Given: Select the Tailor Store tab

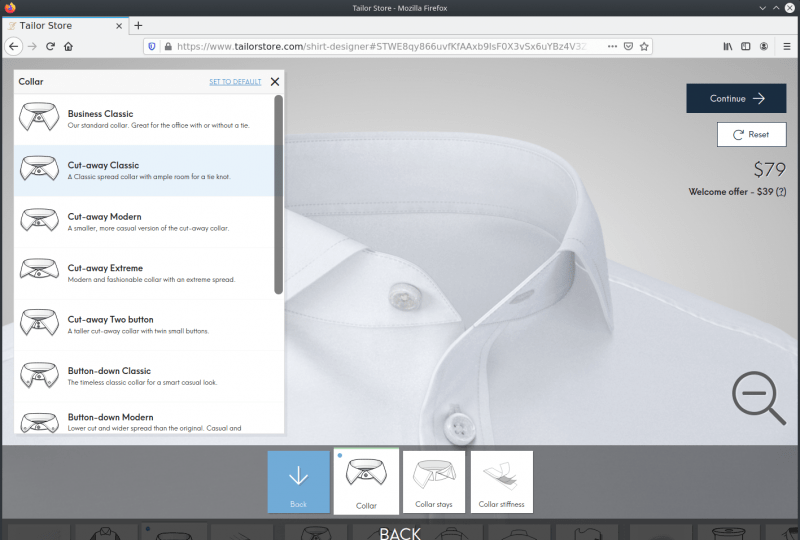Looking at the screenshot, I should (x=65, y=26).
